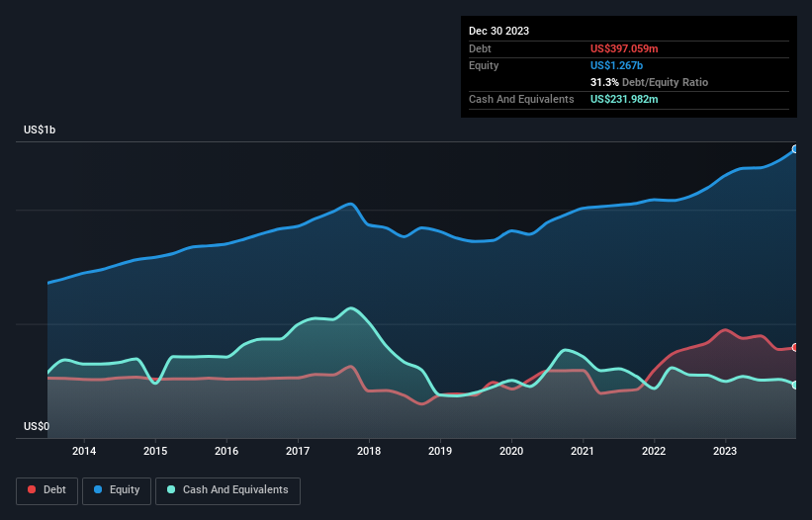Click the US$231.982m cash value
The width and height of the screenshot is (812, 520).
624,99
